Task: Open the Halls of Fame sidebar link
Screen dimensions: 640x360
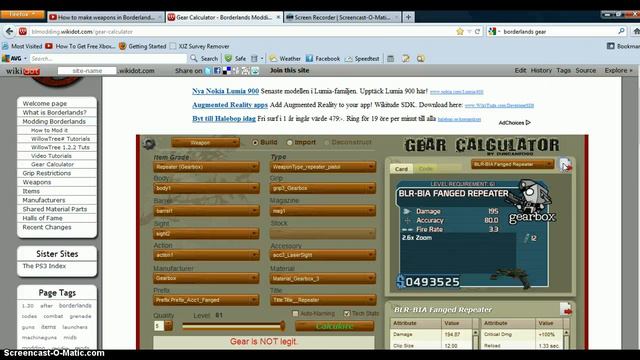Action: (x=42, y=218)
